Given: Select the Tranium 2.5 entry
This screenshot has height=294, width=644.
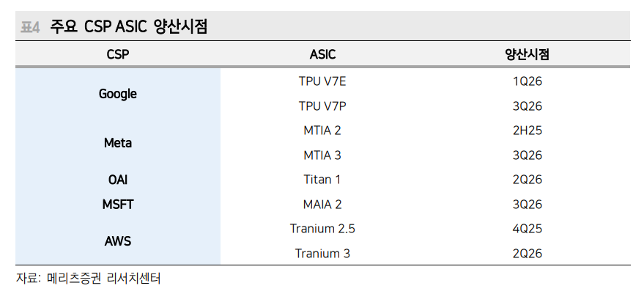Looking at the screenshot, I should click(x=322, y=229).
